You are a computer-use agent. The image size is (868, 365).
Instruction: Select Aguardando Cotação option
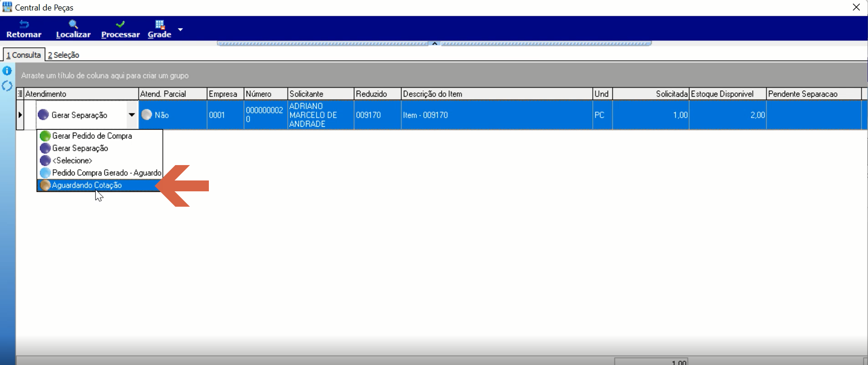[99, 185]
